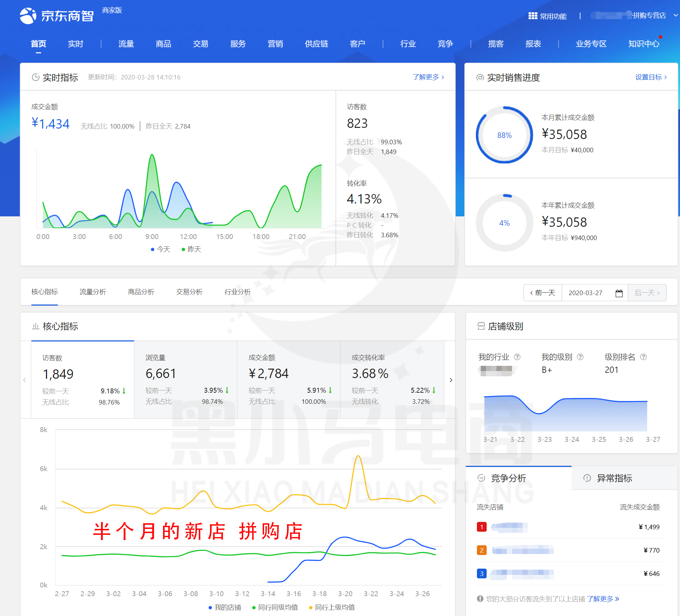Click the calendar icon in date picker

(619, 293)
